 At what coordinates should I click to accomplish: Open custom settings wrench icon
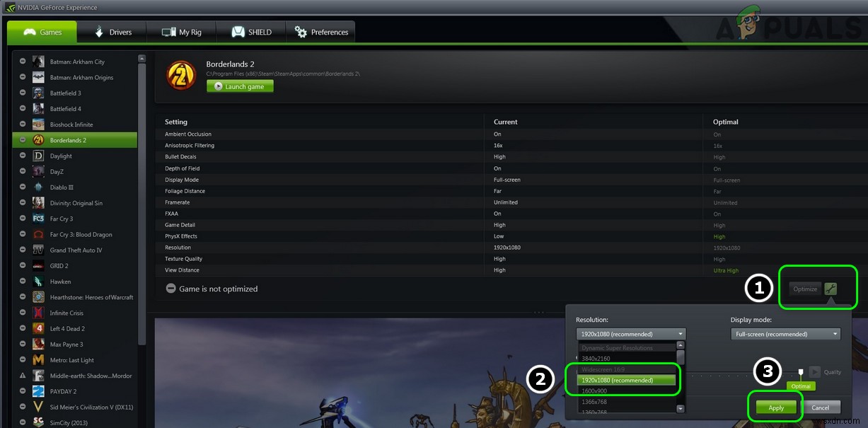coord(831,289)
